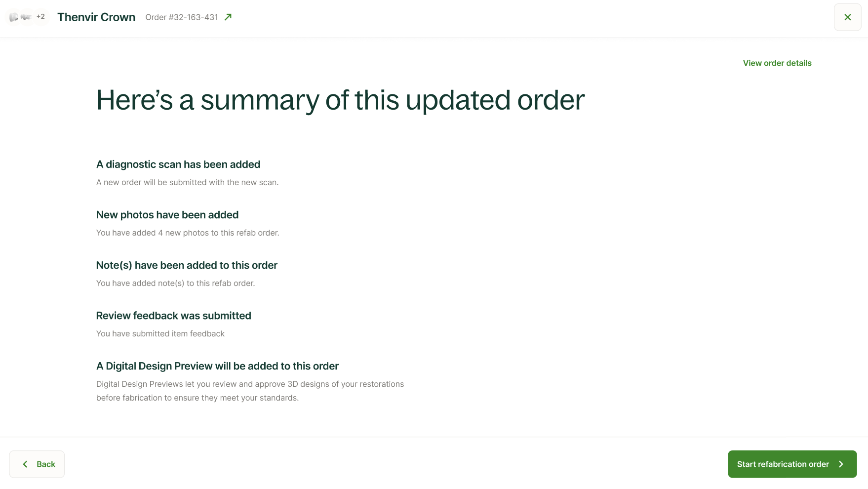Open the external link arrow beside order number
This screenshot has width=868, height=489.
(x=228, y=17)
